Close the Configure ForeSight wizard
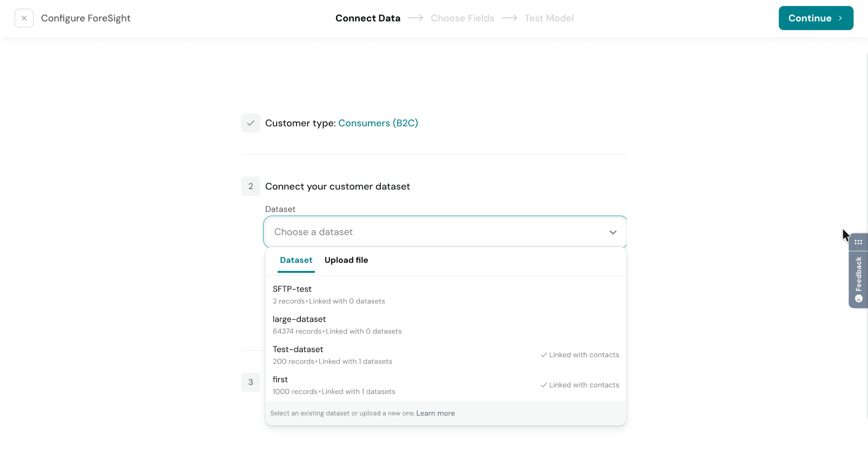Image resolution: width=868 pixels, height=468 pixels. (x=24, y=18)
